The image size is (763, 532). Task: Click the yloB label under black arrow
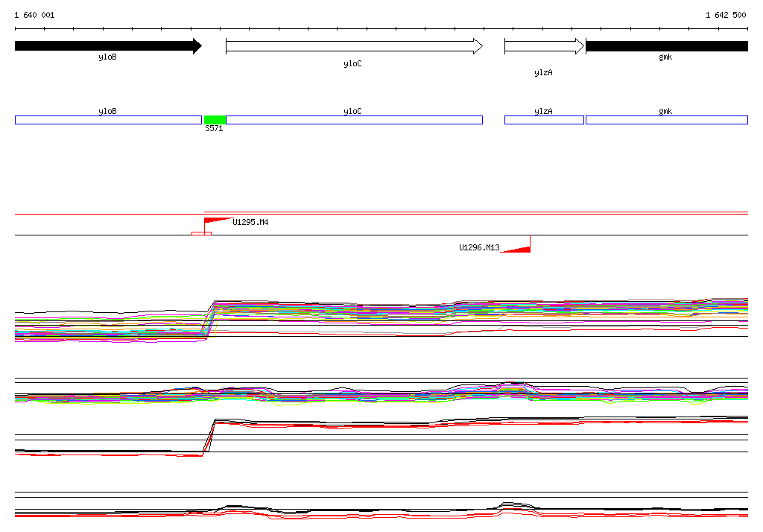click(107, 57)
